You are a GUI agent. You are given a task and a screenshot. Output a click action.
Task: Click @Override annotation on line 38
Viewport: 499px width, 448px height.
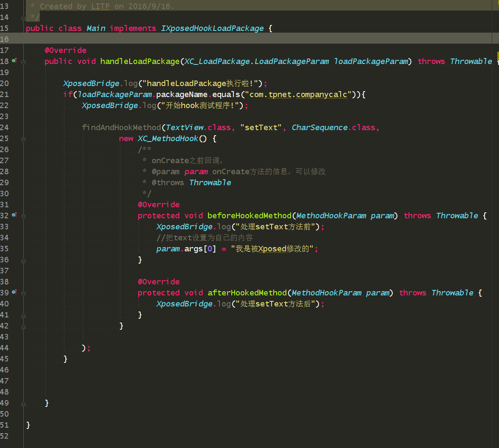click(158, 282)
